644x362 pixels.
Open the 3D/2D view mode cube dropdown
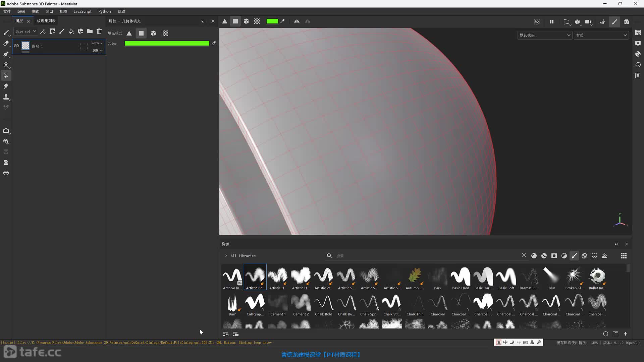578,22
